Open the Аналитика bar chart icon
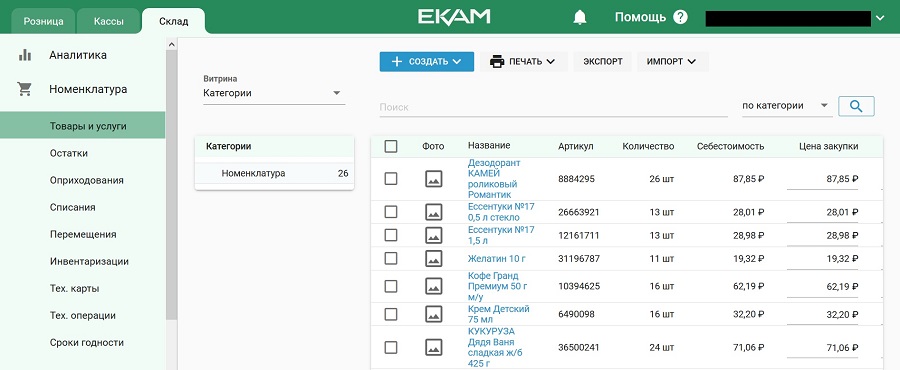The image size is (900, 370). pyautogui.click(x=25, y=55)
